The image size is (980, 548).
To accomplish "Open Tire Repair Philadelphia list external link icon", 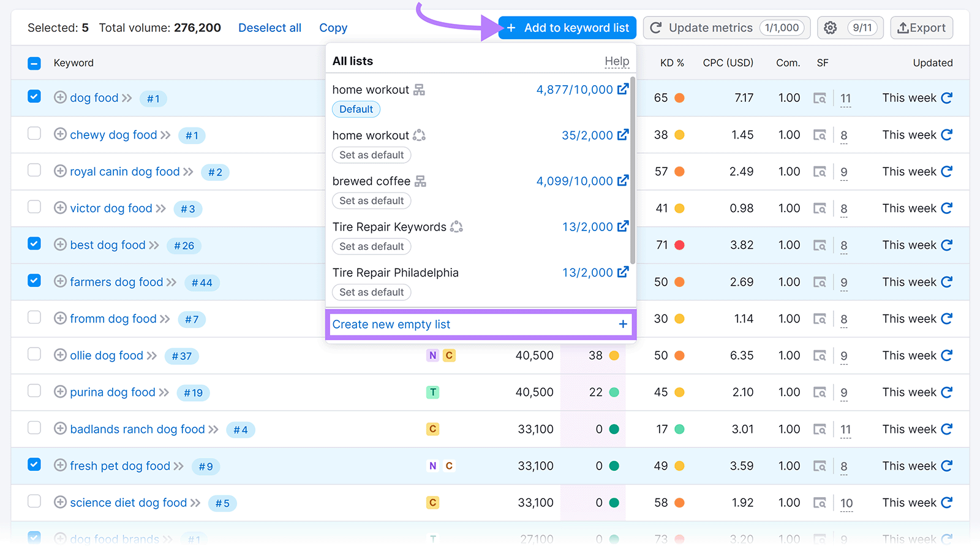I will 623,272.
